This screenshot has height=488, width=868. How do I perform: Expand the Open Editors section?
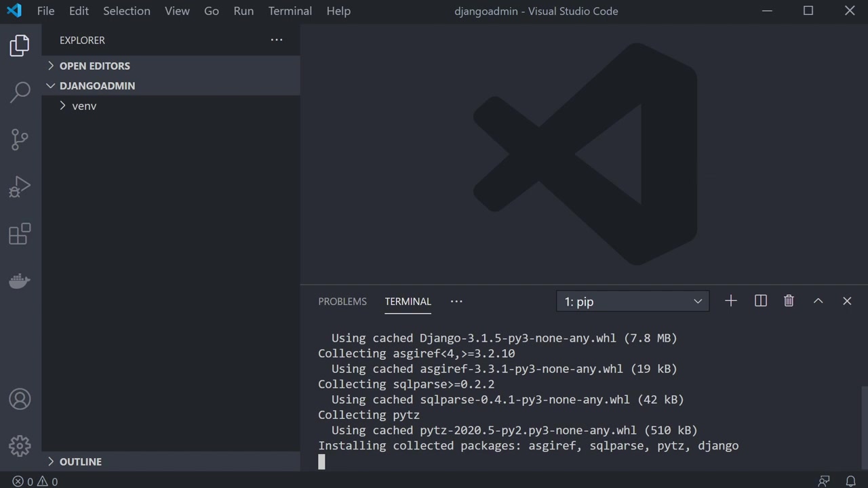pyautogui.click(x=171, y=66)
